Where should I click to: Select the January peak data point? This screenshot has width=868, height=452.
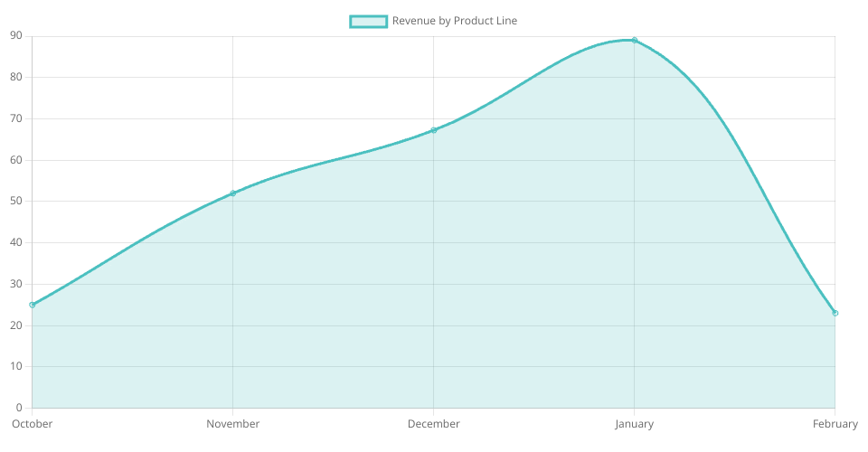(635, 41)
